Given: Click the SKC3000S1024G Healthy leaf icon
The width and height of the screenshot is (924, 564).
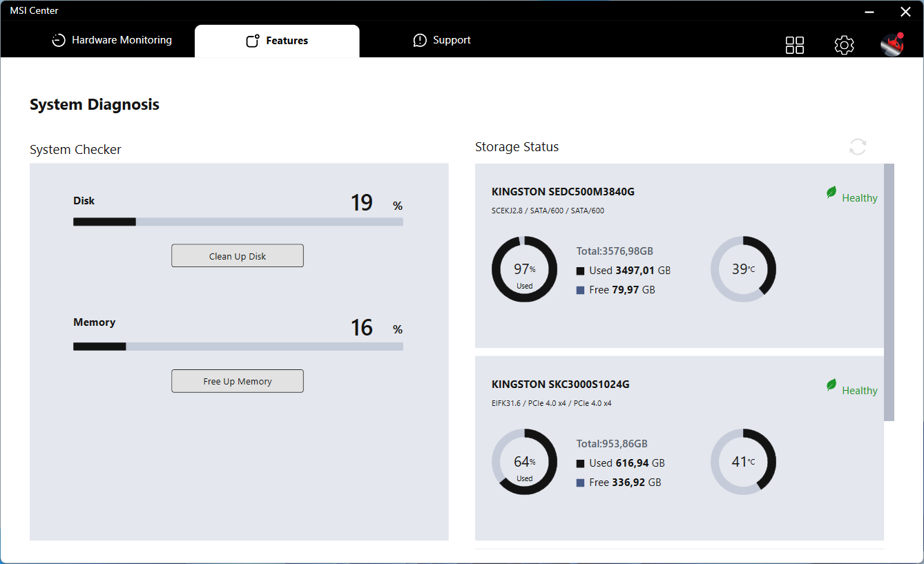Looking at the screenshot, I should [x=831, y=386].
